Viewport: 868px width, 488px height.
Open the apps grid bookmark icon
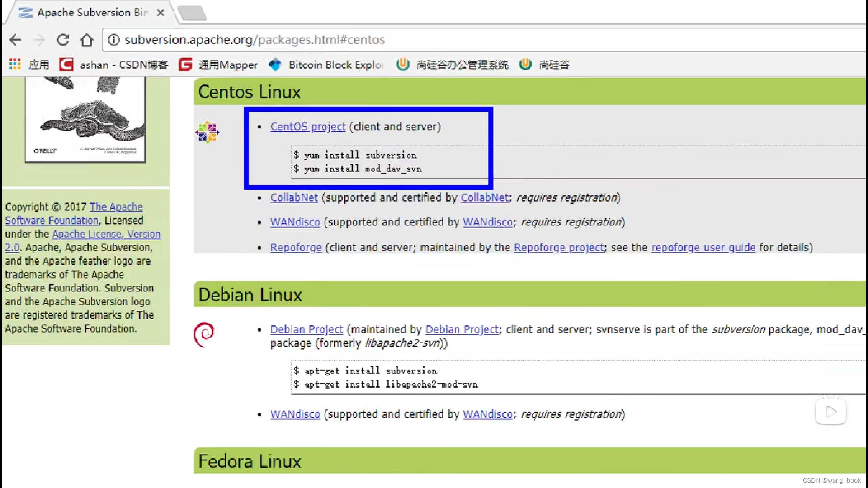pyautogui.click(x=15, y=65)
